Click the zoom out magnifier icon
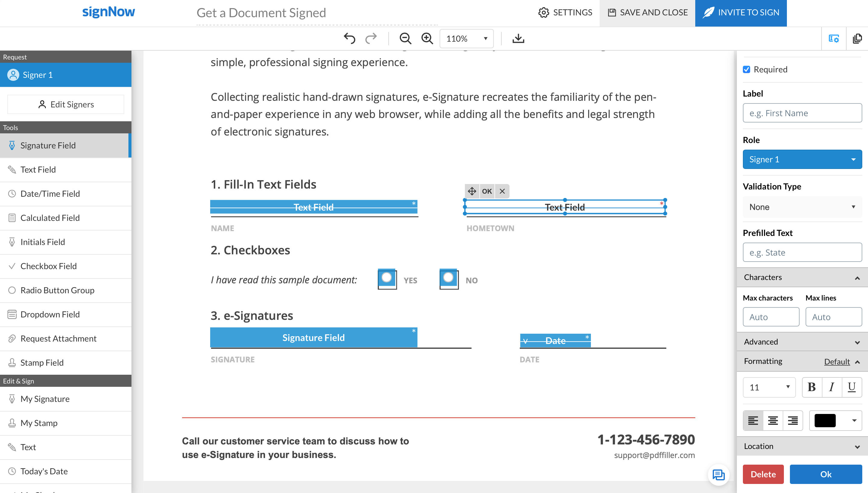The image size is (868, 493). click(x=405, y=38)
